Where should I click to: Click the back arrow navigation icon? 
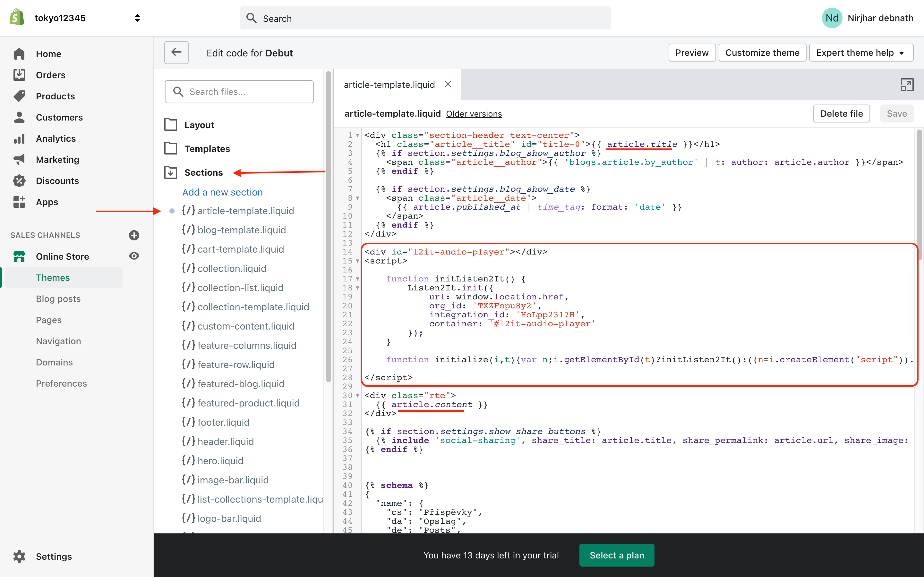(x=176, y=53)
